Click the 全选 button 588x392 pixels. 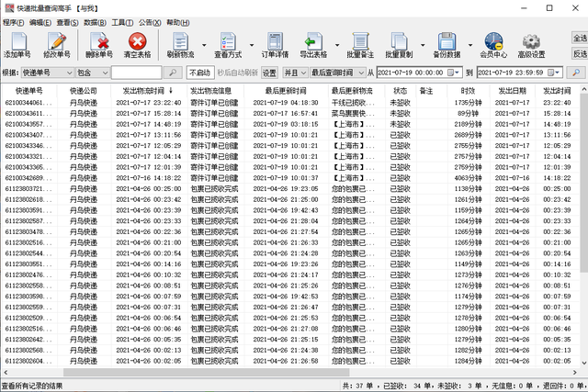580,38
